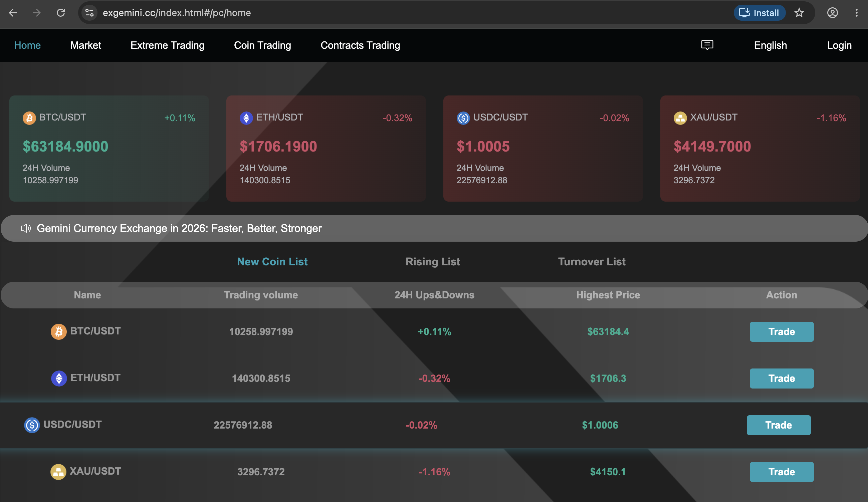
Task: Open the Market nav item
Action: pos(85,45)
